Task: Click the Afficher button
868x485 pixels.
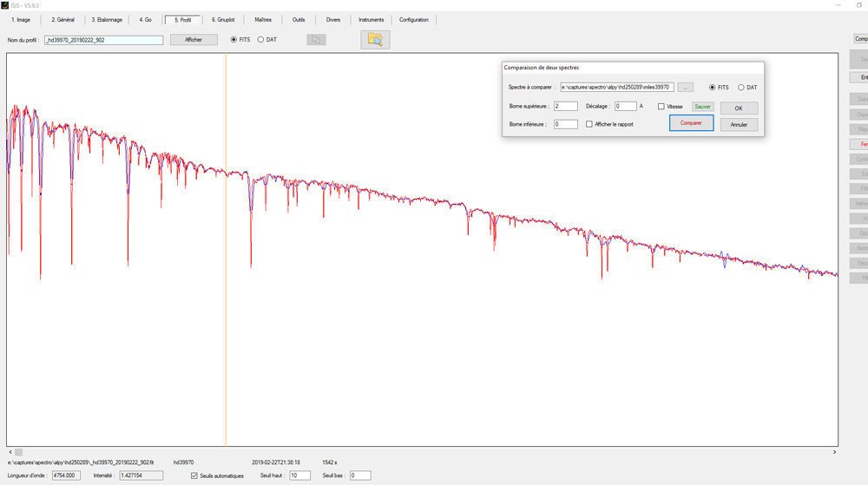Action: tap(194, 40)
